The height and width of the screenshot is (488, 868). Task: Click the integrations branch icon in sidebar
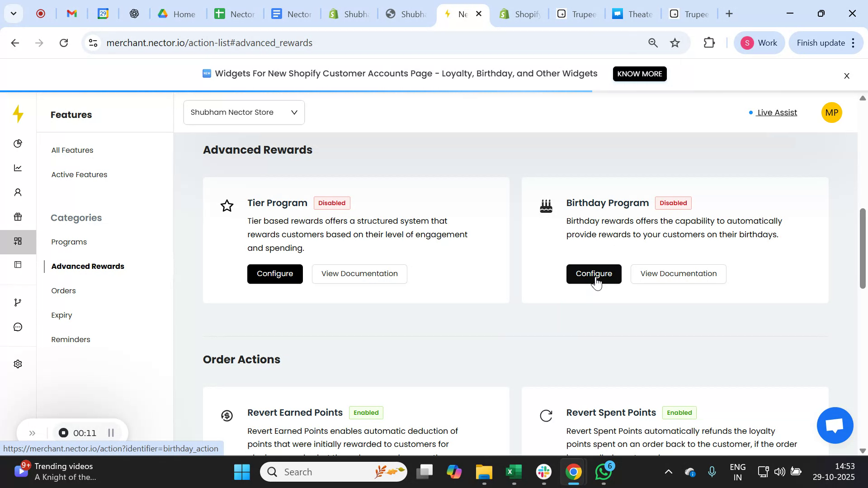(18, 302)
